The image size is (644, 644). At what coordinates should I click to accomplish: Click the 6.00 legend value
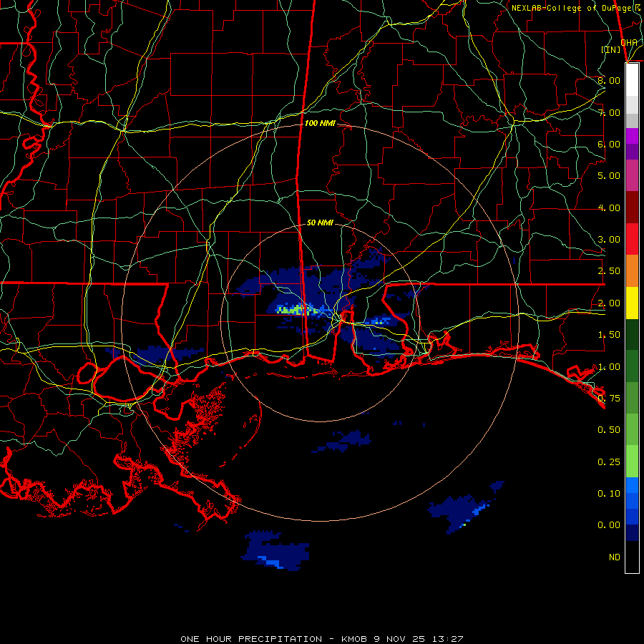[609, 144]
